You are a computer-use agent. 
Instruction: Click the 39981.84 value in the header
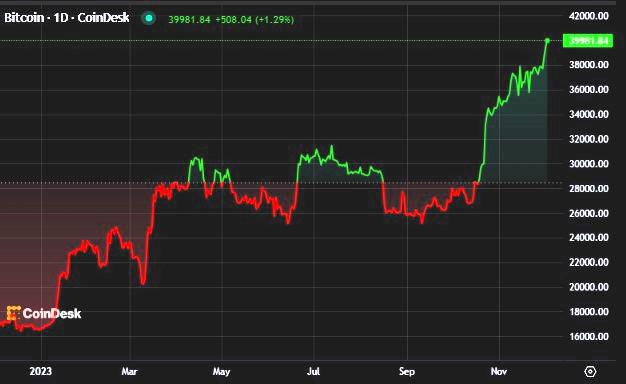point(189,19)
